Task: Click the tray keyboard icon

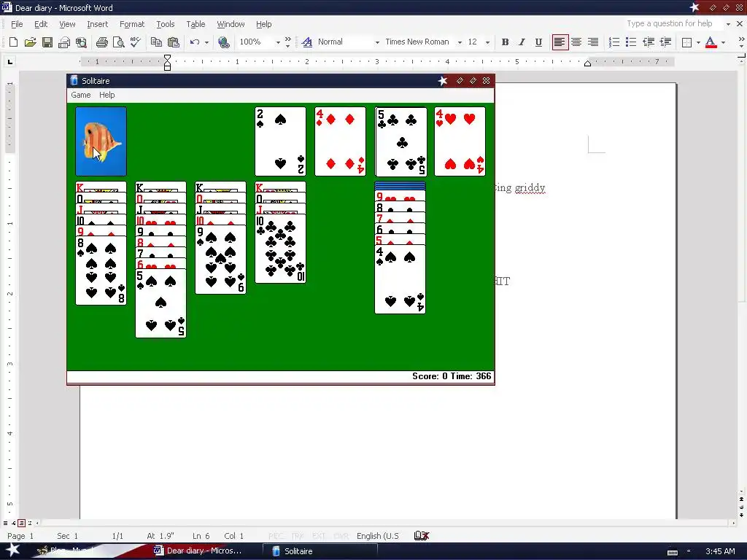Action: click(x=672, y=552)
